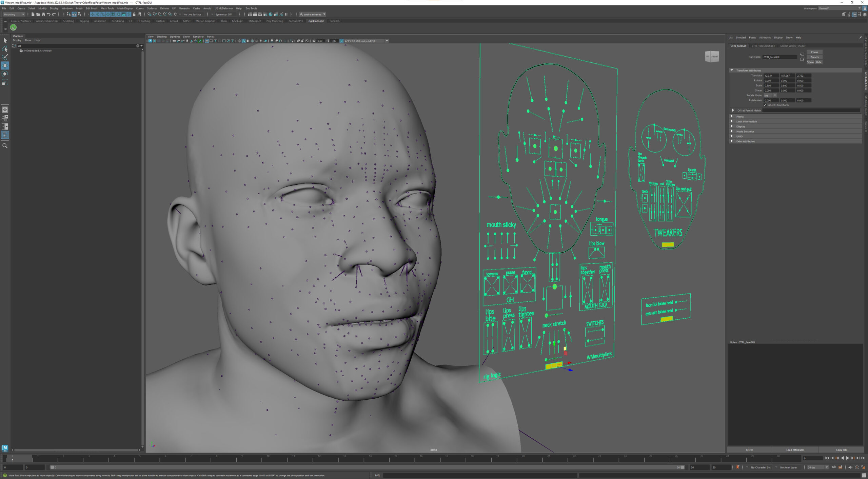Click the range slider end handle
868x479 pixels.
(683, 467)
